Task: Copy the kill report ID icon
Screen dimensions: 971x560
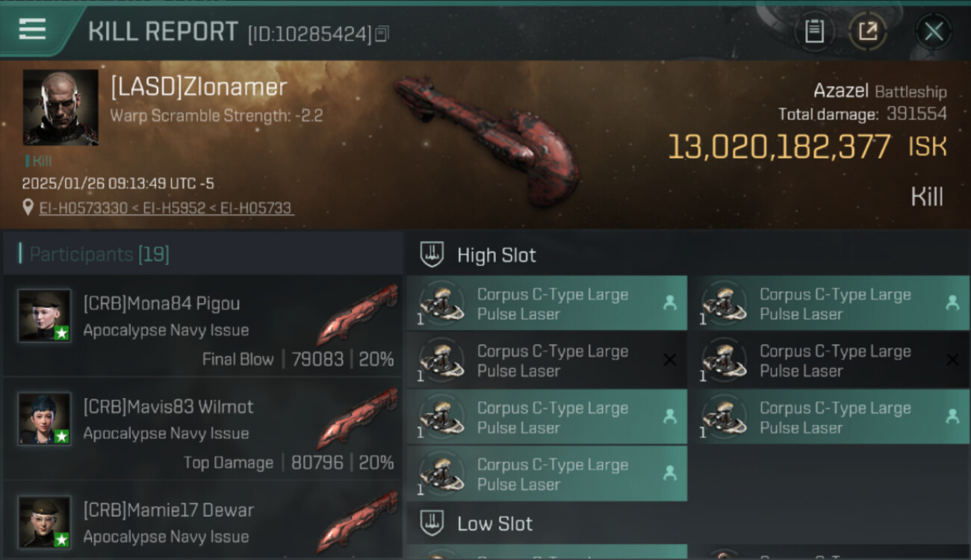Action: point(382,34)
